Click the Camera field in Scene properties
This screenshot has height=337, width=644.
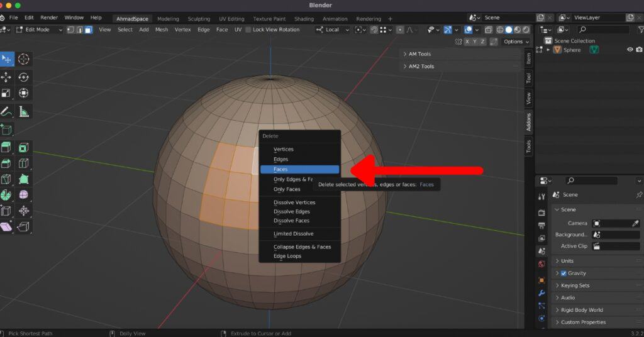(616, 223)
